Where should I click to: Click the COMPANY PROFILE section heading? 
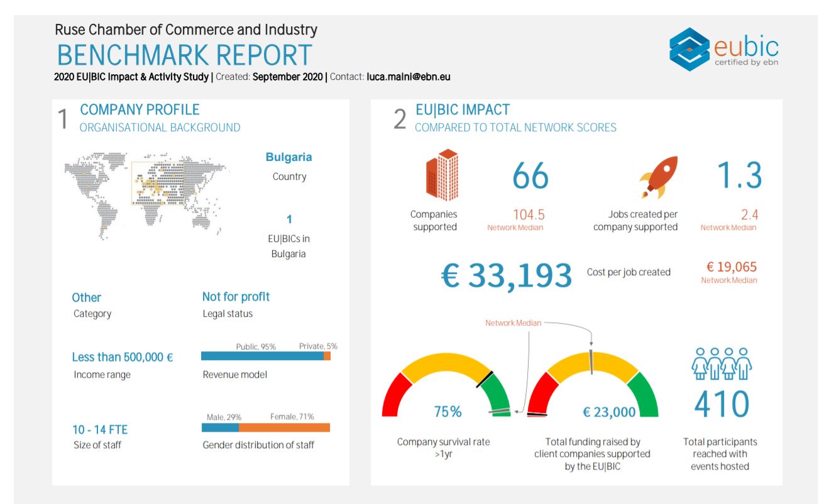point(140,110)
